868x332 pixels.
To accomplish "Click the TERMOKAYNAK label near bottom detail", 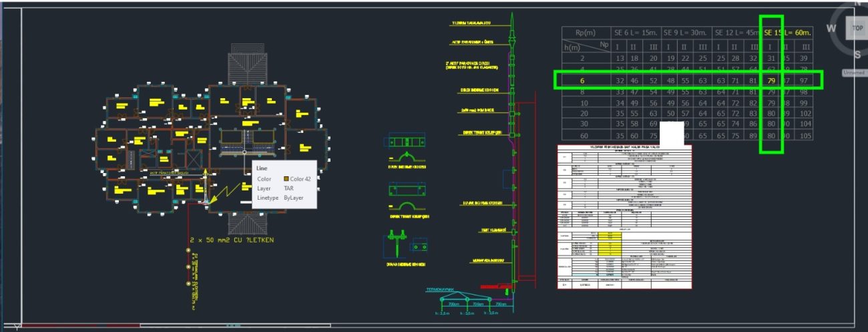I will pos(440,290).
